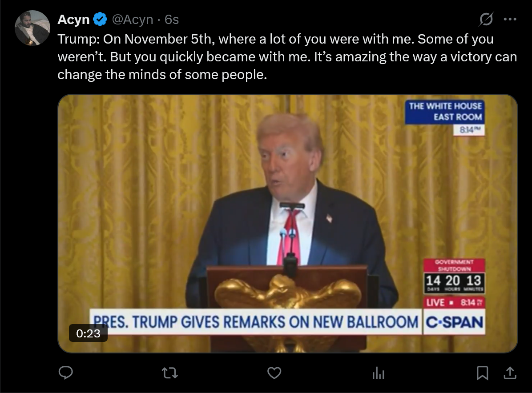This screenshot has width=532, height=393.
Task: Open the Grok explain-post icon
Action: click(486, 19)
